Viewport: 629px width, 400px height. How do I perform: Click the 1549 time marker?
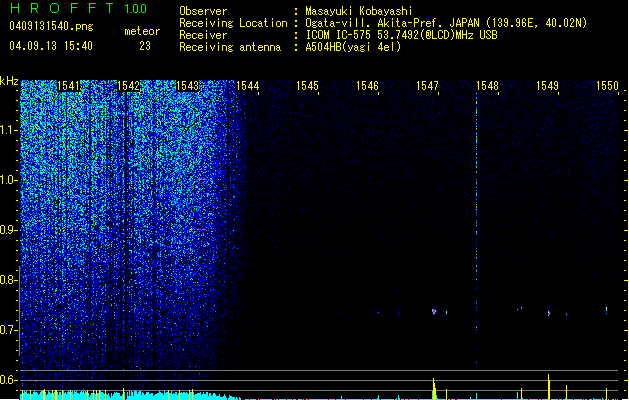pyautogui.click(x=547, y=86)
